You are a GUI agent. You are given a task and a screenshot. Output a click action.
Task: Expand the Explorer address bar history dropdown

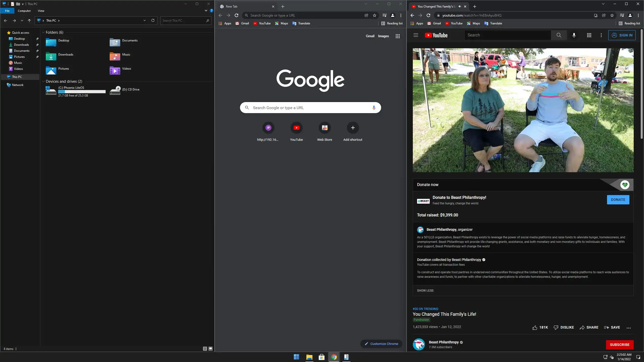(x=144, y=21)
